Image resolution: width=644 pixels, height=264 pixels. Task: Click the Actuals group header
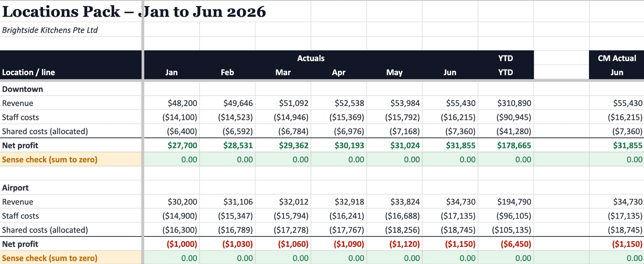click(311, 58)
